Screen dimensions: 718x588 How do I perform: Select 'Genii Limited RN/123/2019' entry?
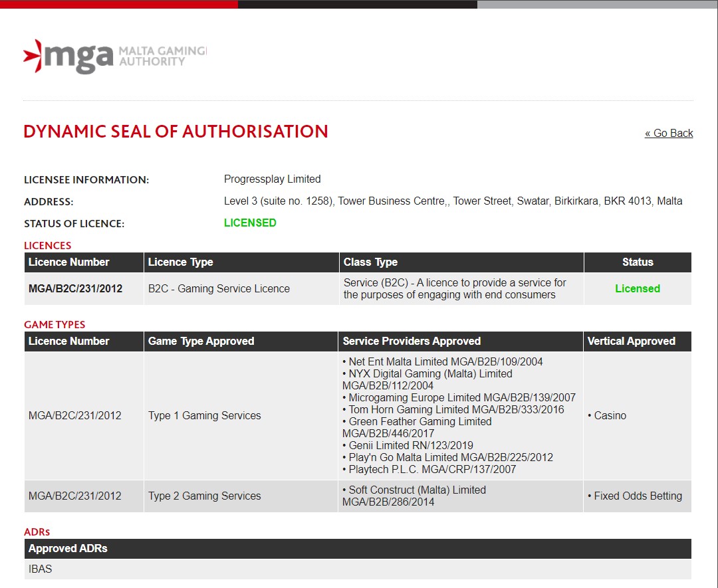408,445
